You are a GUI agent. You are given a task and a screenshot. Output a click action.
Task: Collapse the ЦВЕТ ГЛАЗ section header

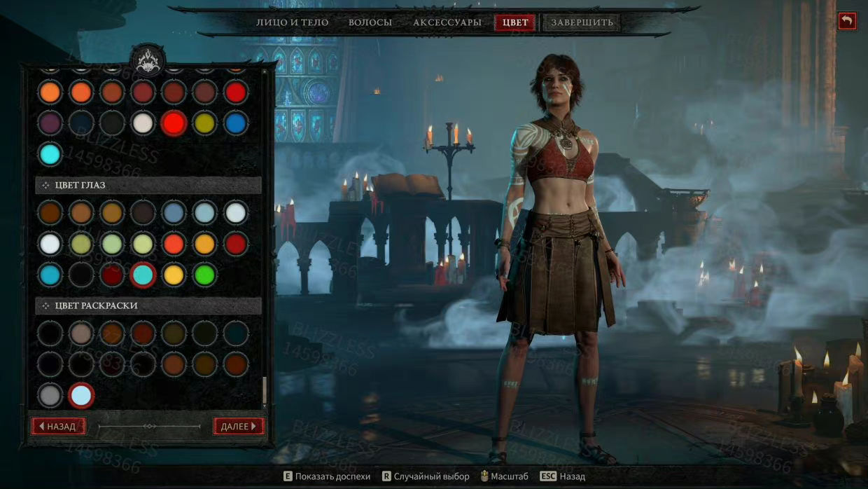click(x=148, y=186)
